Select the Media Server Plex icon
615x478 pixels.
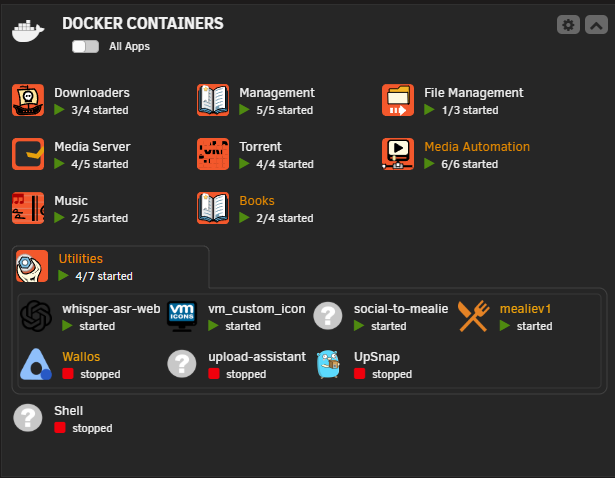point(28,154)
